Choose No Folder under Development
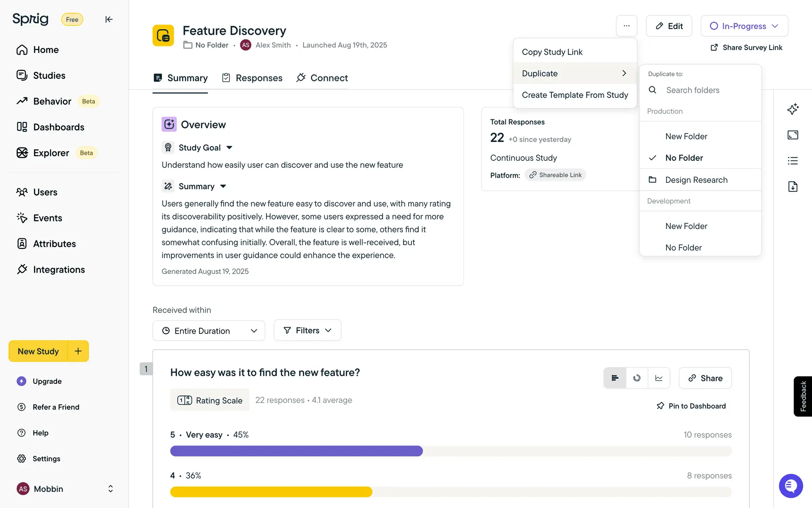Screen dimensions: 812x508 (x=683, y=248)
